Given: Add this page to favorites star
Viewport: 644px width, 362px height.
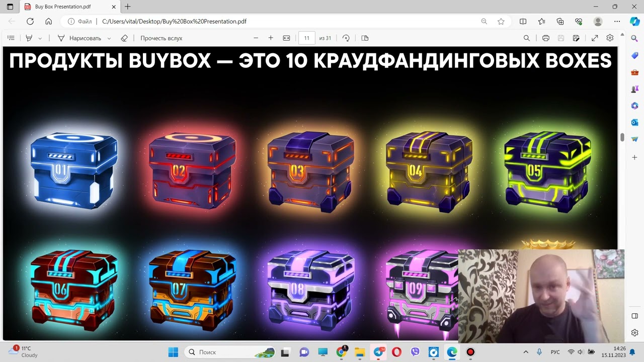Looking at the screenshot, I should (501, 21).
